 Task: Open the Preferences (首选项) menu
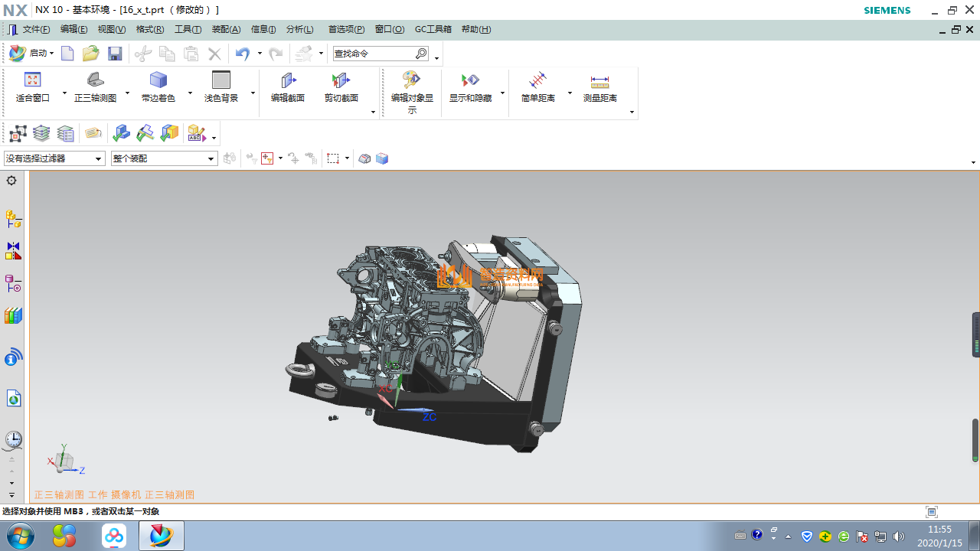tap(346, 29)
